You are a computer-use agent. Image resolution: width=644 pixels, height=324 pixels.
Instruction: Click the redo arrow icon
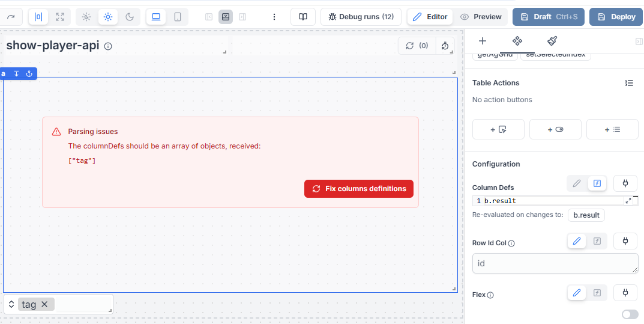click(x=11, y=17)
